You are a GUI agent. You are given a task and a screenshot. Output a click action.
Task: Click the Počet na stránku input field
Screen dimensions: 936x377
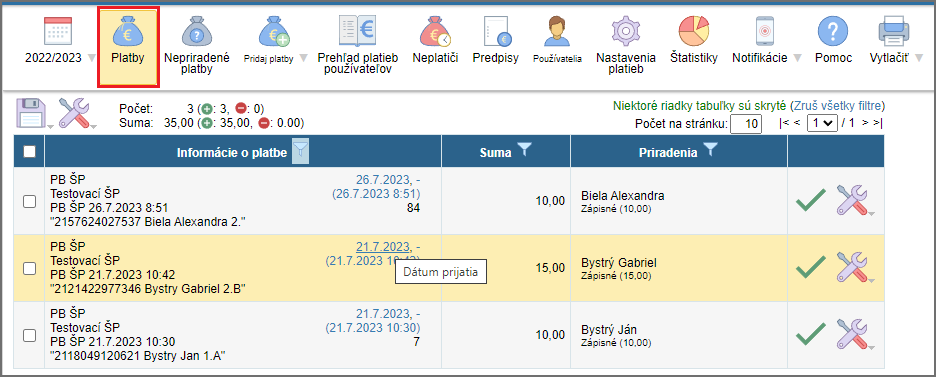746,125
